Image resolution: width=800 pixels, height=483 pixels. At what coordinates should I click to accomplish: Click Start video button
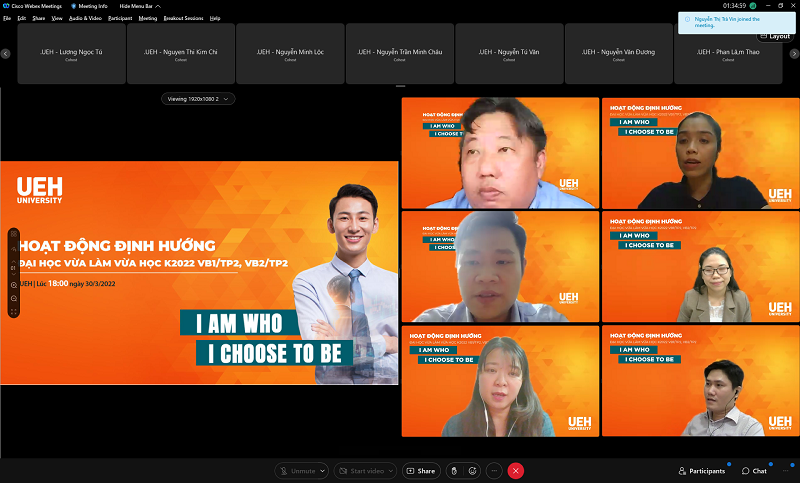pos(361,471)
